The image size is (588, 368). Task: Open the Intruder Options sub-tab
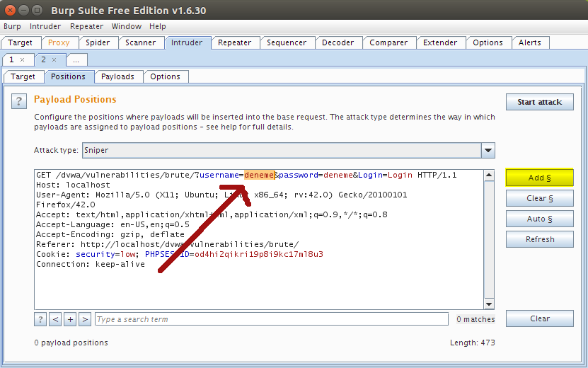[166, 76]
